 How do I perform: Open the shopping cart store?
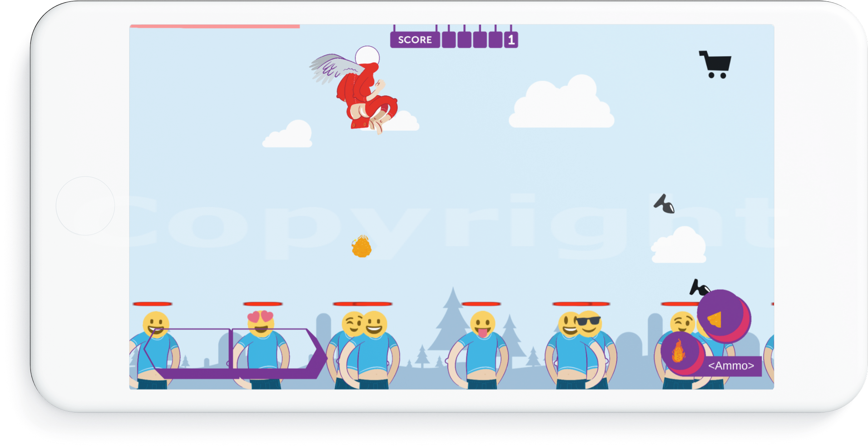tap(715, 64)
